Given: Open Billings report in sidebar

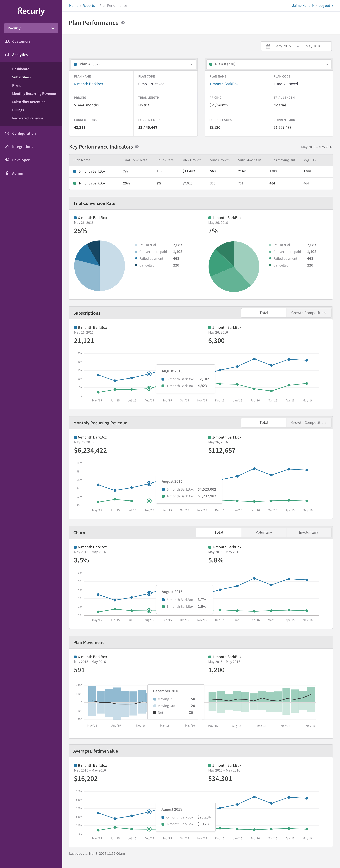Looking at the screenshot, I should pos(18,110).
